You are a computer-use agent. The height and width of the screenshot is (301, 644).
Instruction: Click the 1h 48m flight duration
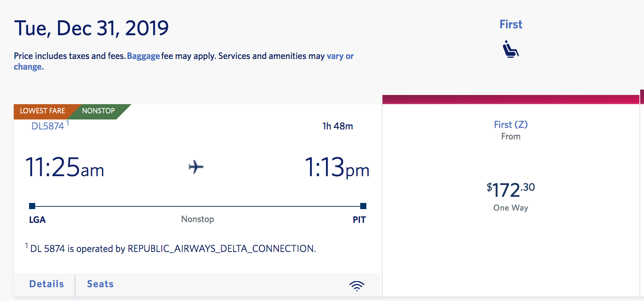(337, 126)
